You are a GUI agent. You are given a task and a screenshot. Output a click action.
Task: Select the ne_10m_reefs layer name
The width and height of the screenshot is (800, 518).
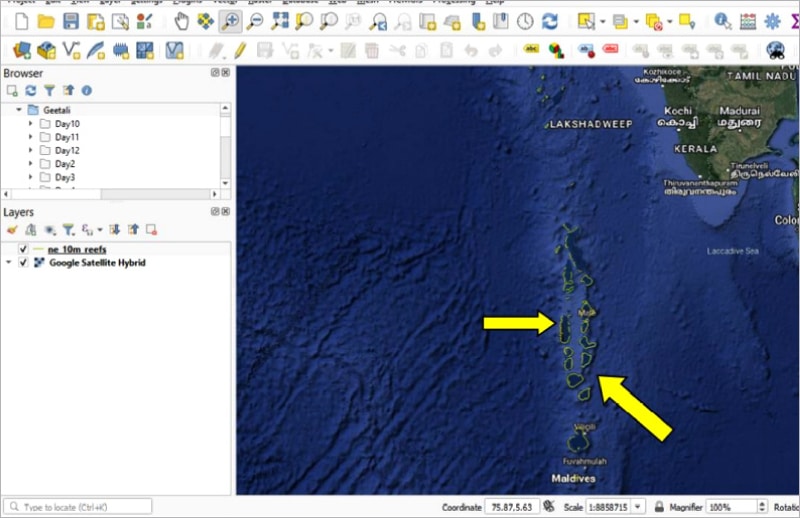pos(77,249)
